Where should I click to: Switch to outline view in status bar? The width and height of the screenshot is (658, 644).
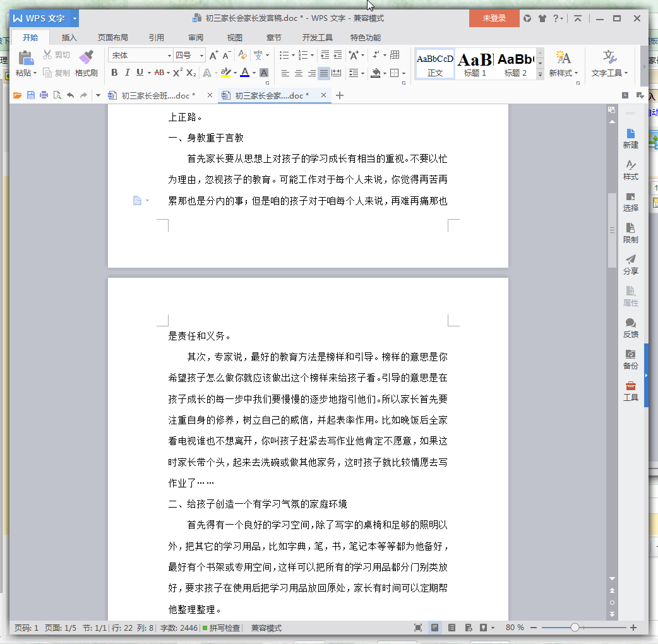(x=452, y=628)
